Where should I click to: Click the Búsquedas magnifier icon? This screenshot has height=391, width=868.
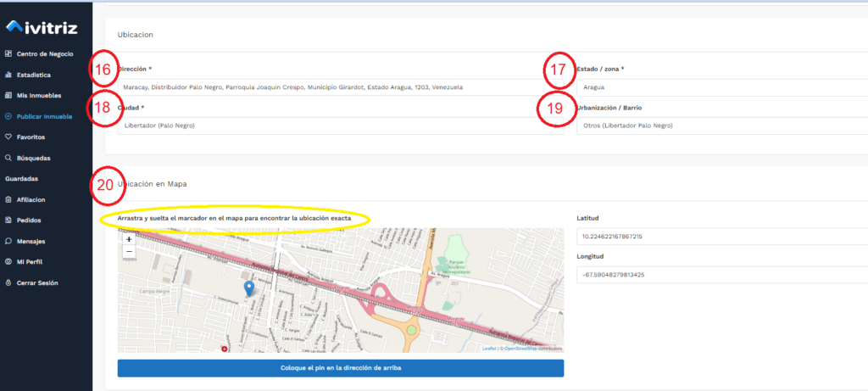click(x=8, y=158)
